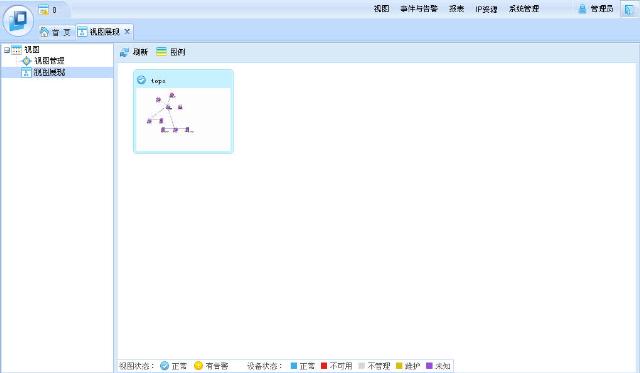Open the 图例 legend toolbar icon
This screenshot has height=373, width=640.
(x=162, y=51)
